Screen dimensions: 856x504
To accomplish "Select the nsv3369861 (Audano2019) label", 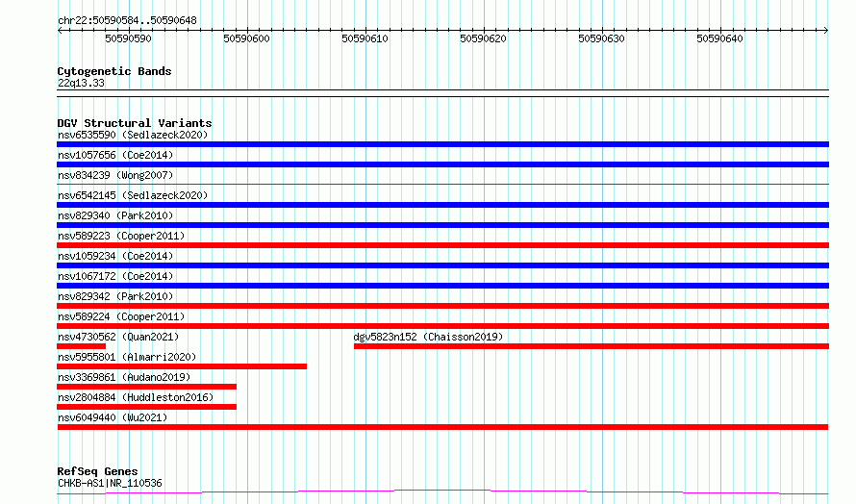I will point(124,377).
